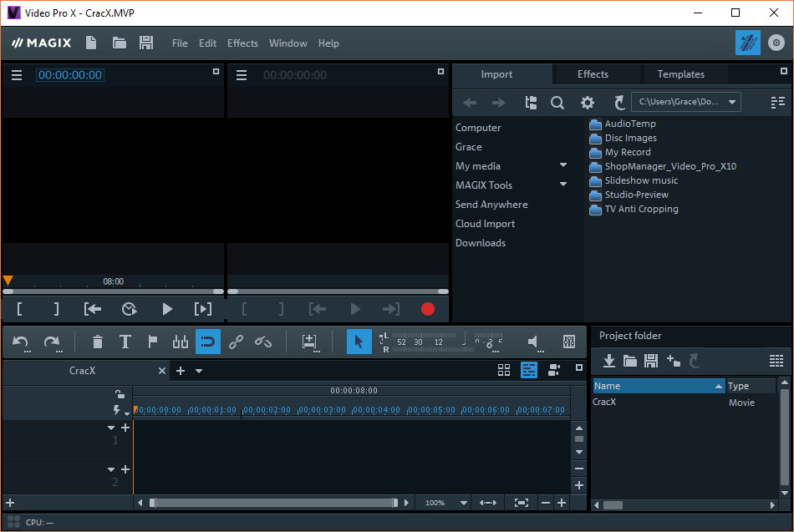This screenshot has height=532, width=794.
Task: Expand the My media dropdown arrow
Action: tap(563, 165)
